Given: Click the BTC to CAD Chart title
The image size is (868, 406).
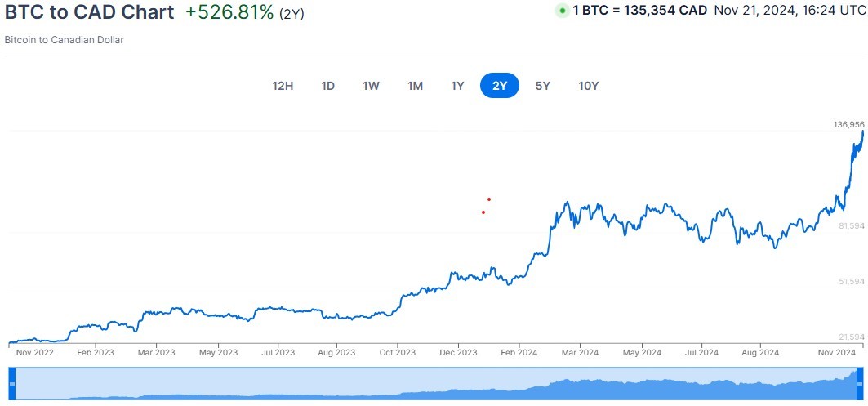Looking at the screenshot, I should 89,13.
